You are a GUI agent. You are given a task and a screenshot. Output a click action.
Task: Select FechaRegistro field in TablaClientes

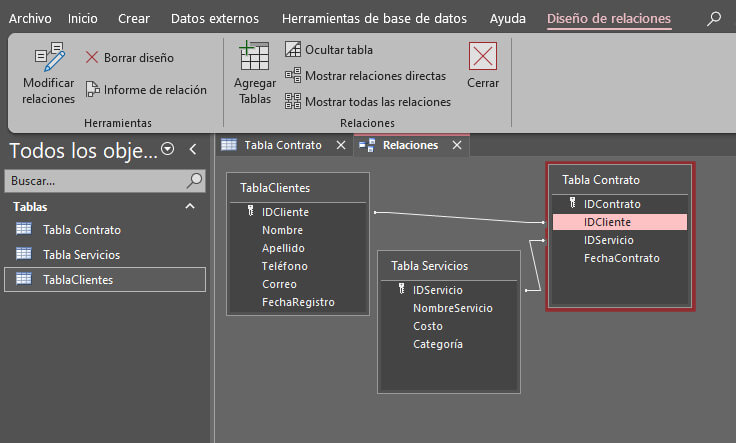tap(298, 302)
